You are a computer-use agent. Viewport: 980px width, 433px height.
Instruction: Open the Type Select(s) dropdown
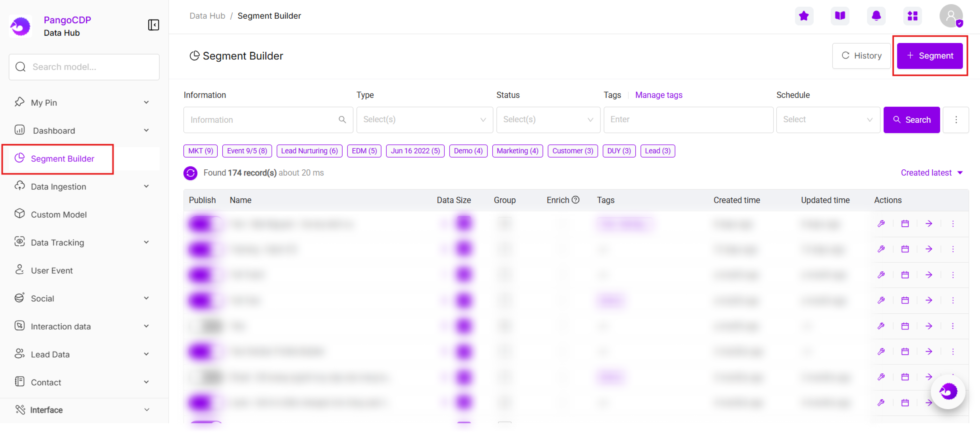tap(425, 120)
